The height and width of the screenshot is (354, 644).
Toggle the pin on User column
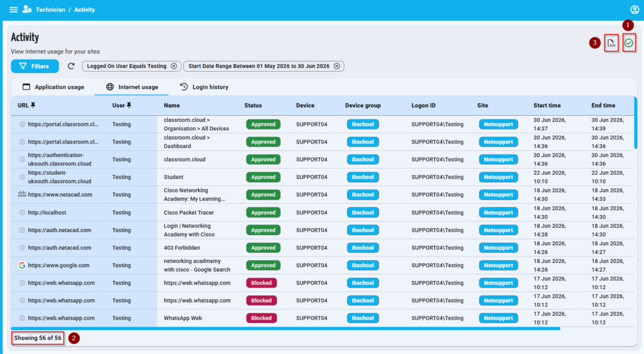129,106
